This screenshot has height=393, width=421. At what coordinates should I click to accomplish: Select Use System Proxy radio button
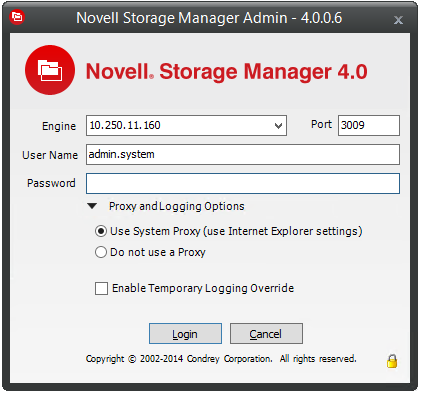tap(101, 231)
